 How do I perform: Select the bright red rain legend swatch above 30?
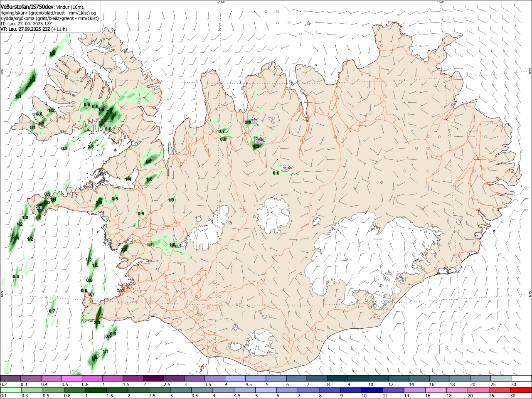pyautogui.click(x=521, y=390)
